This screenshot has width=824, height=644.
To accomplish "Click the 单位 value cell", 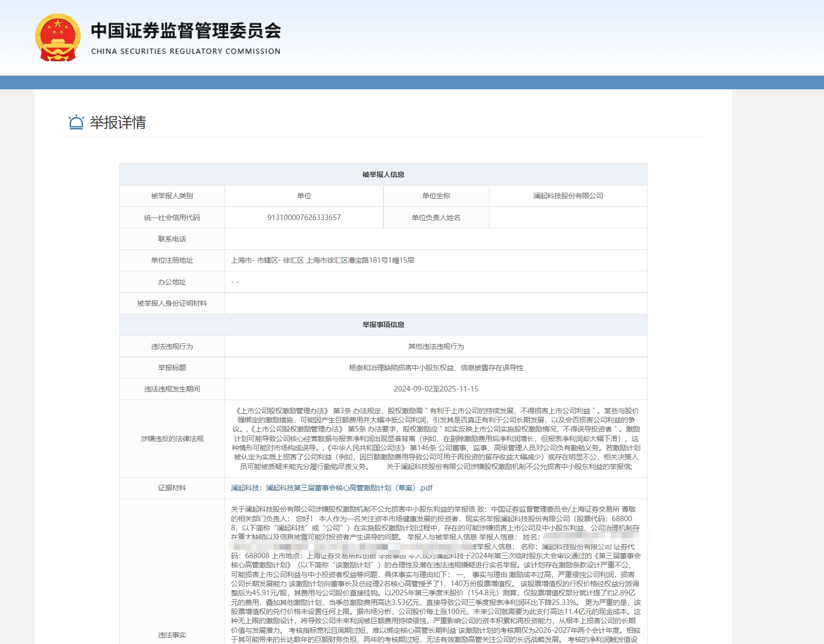I will 304,196.
